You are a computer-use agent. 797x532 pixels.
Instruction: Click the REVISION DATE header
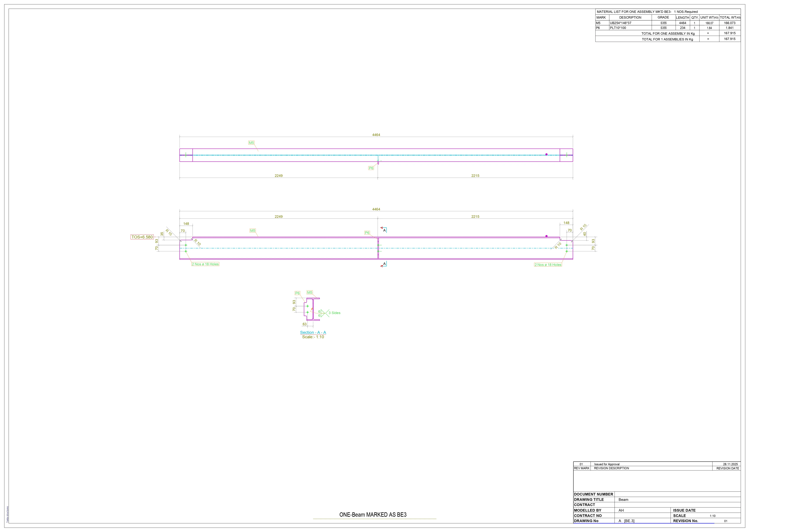tap(728, 468)
